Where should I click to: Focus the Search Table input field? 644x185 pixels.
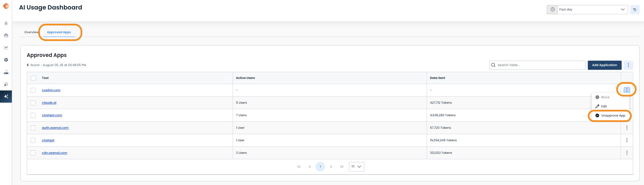point(537,65)
